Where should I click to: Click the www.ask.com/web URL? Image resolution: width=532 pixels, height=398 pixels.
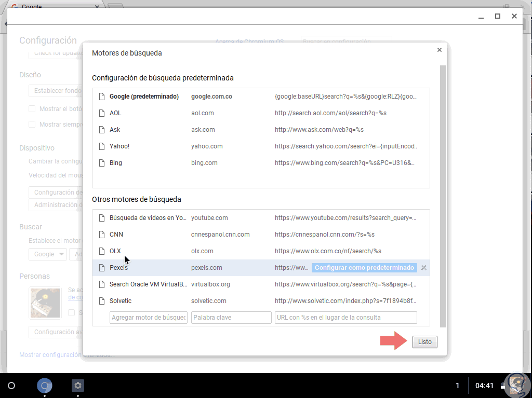click(320, 130)
